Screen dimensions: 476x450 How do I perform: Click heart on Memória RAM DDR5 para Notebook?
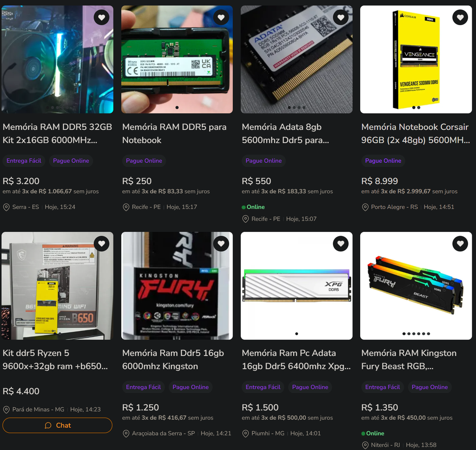pyautogui.click(x=221, y=17)
